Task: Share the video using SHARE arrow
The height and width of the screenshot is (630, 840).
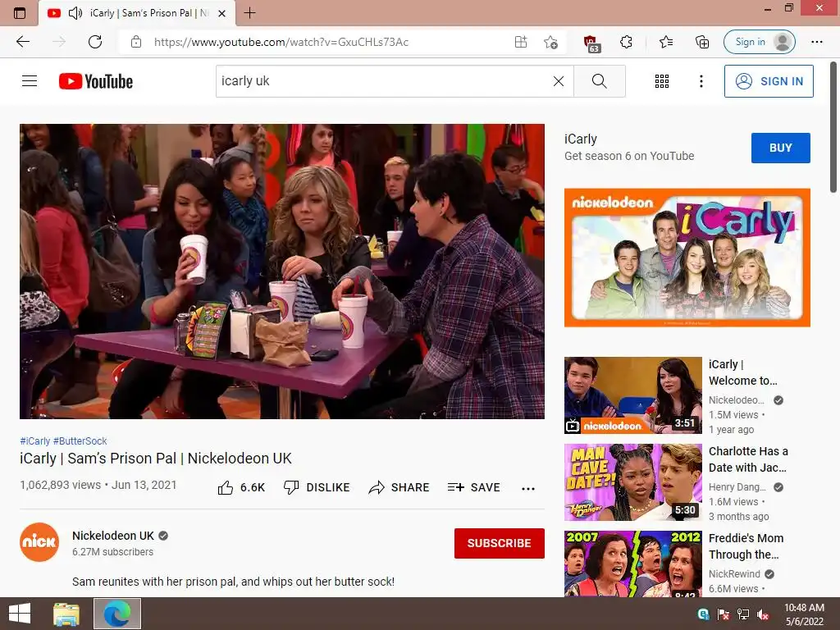Action: [399, 487]
